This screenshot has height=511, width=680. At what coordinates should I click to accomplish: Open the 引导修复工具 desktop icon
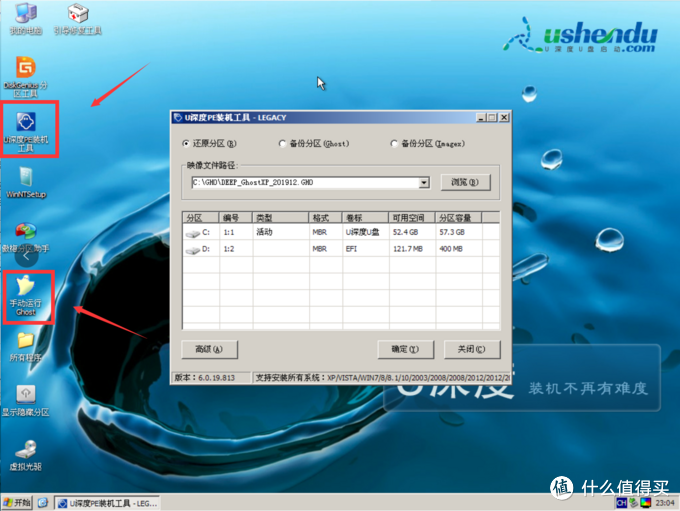pyautogui.click(x=78, y=18)
